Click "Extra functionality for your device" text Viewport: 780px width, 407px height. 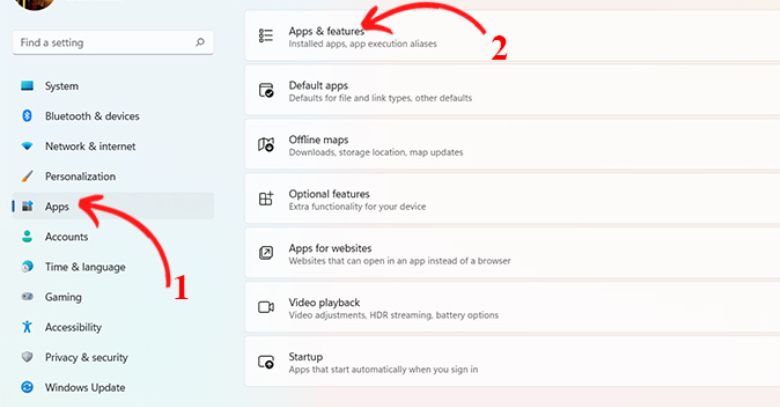pos(357,206)
